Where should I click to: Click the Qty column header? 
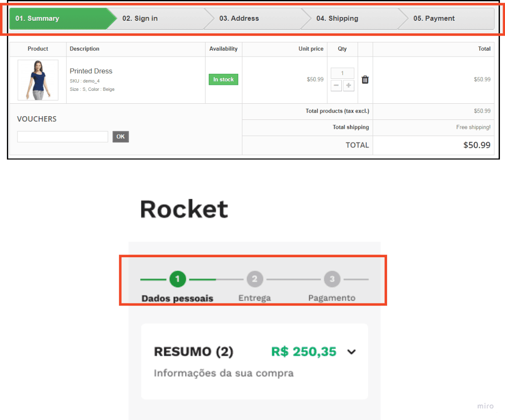(x=342, y=49)
